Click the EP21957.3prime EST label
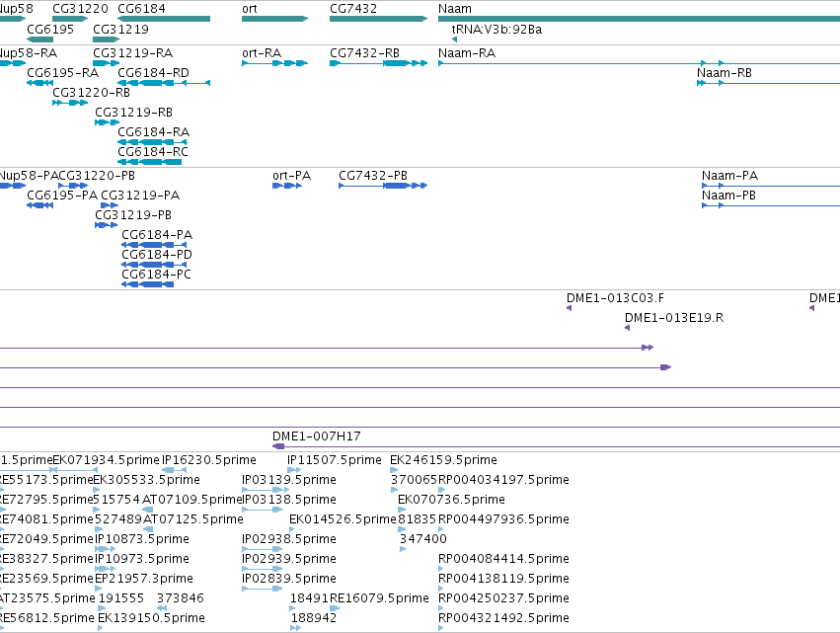 pos(144,579)
